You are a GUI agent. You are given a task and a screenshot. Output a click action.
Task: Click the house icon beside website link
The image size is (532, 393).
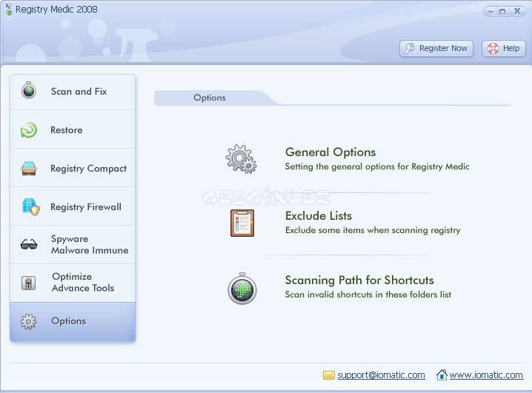pos(442,374)
